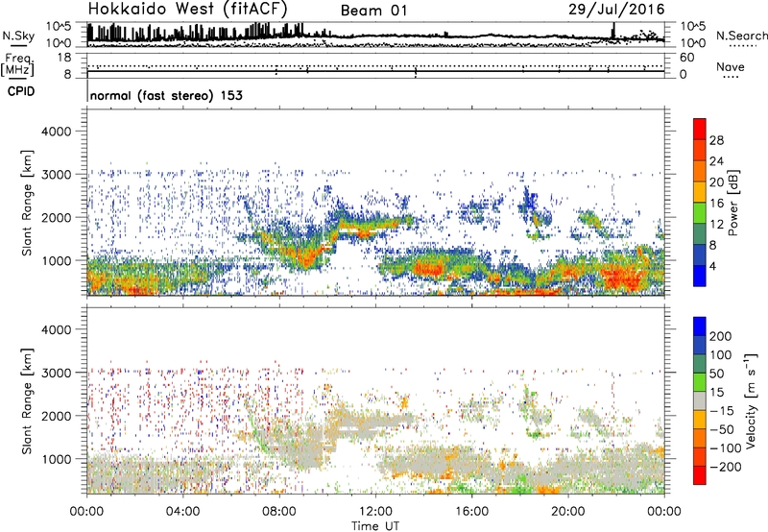
Task: Click the blue 200 Velocity colorbar swatch
Action: pyautogui.click(x=700, y=326)
